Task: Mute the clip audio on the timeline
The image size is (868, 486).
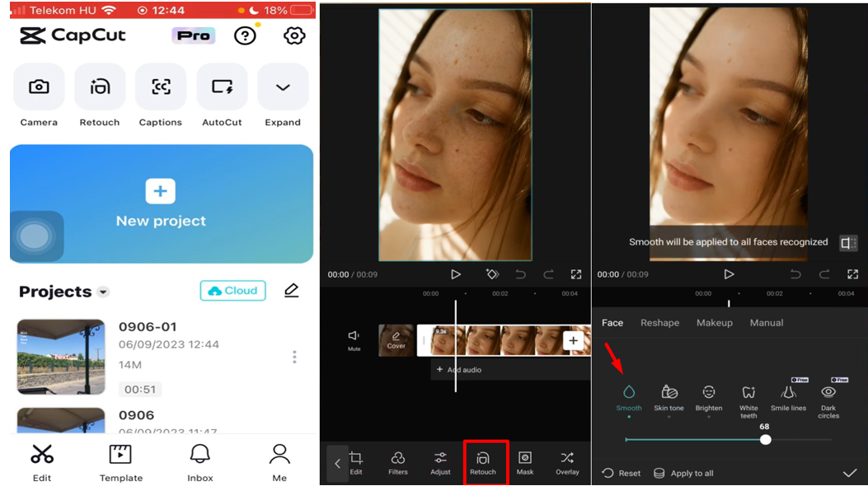Action: [x=354, y=340]
